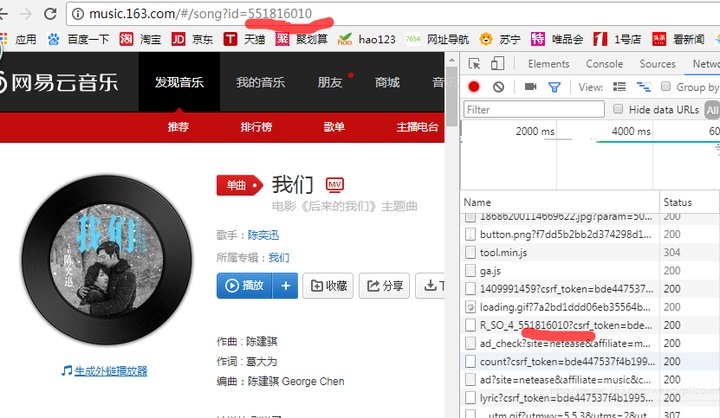The image size is (720, 418).
Task: Select the loading.gif request row
Action: (590, 307)
